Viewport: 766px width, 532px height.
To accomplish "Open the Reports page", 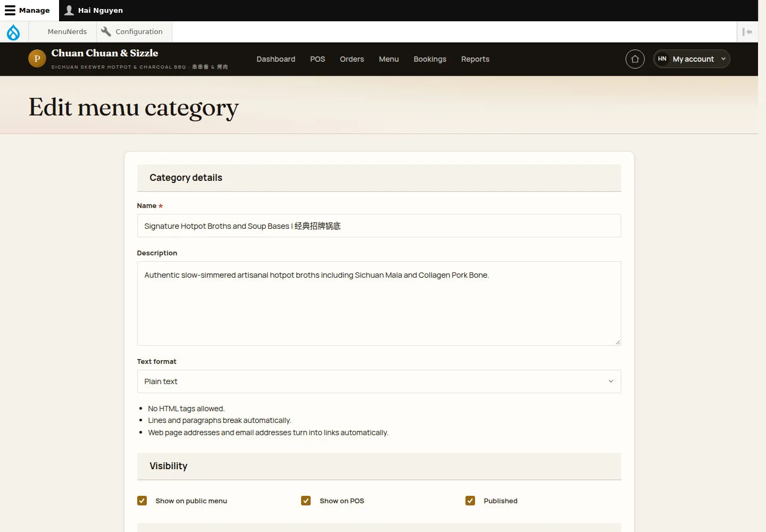I will (x=475, y=59).
